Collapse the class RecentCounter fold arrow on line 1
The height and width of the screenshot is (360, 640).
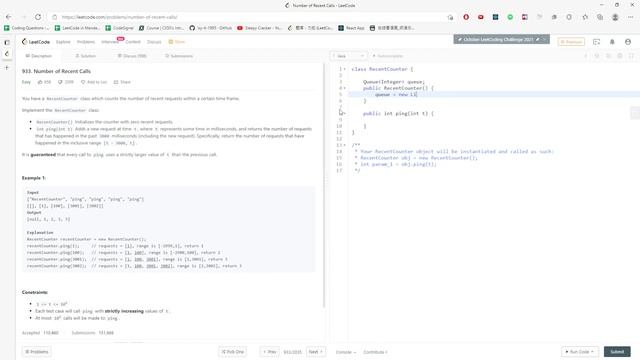pos(344,69)
